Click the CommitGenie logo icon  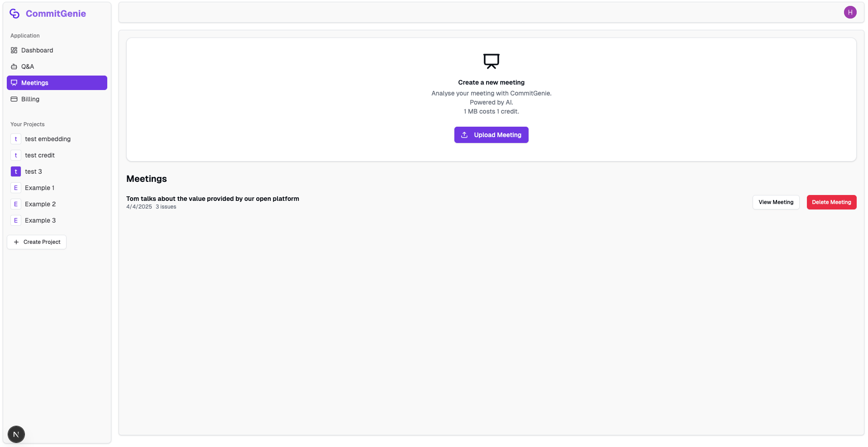pyautogui.click(x=14, y=14)
